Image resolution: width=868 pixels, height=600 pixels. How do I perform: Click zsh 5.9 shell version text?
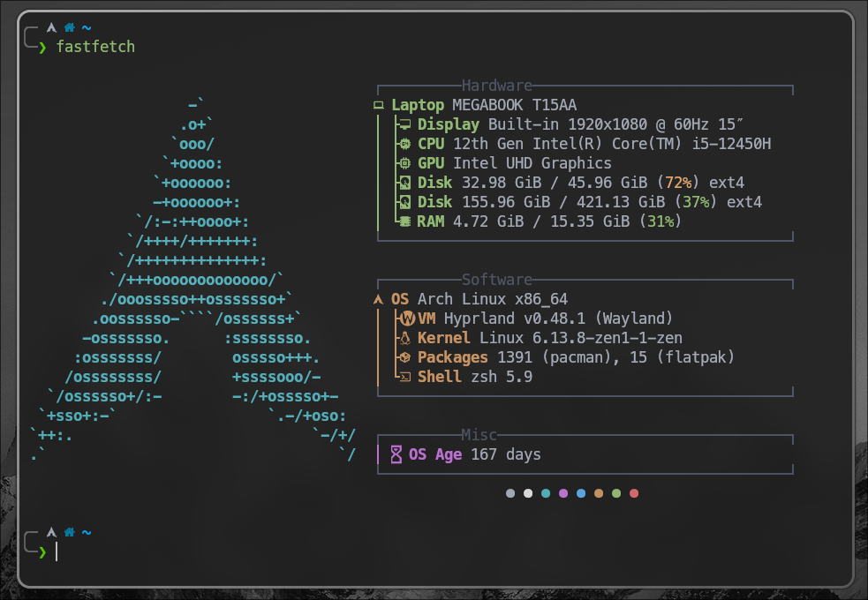click(x=502, y=377)
